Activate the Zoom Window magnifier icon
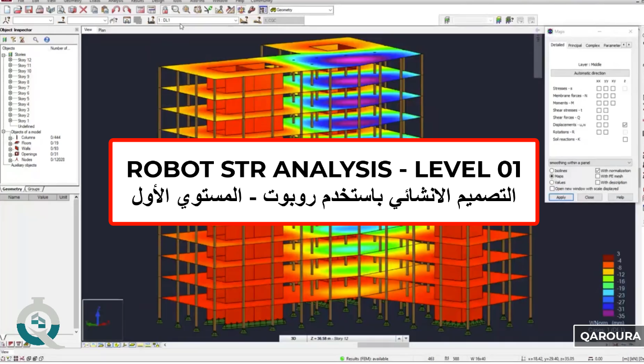The width and height of the screenshot is (644, 364). [175, 10]
